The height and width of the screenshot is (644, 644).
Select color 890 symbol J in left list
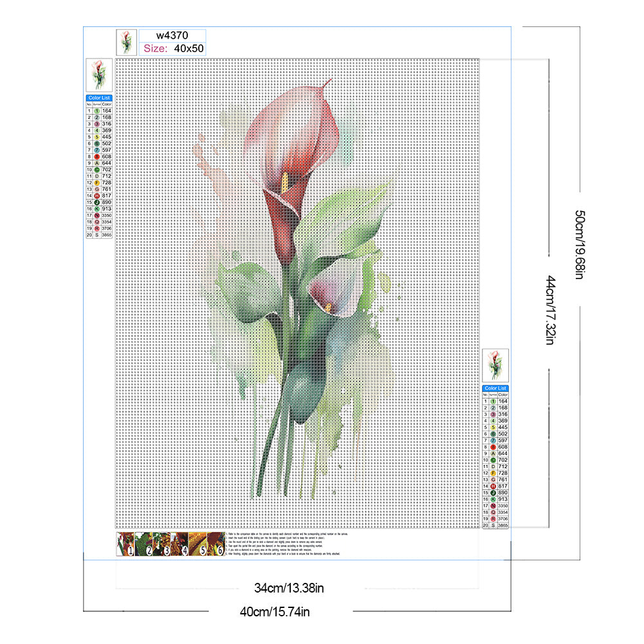pyautogui.click(x=97, y=203)
